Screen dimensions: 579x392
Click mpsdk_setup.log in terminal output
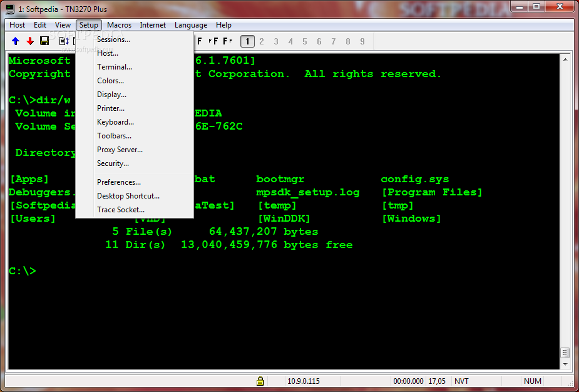coord(307,192)
